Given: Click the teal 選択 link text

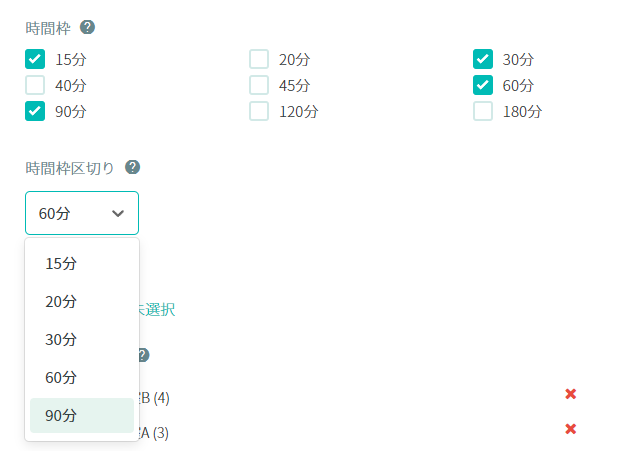Looking at the screenshot, I should (157, 309).
